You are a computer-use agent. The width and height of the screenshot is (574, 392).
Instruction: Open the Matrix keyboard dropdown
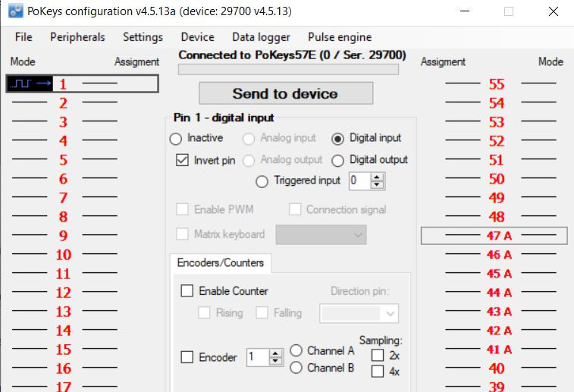point(321,234)
